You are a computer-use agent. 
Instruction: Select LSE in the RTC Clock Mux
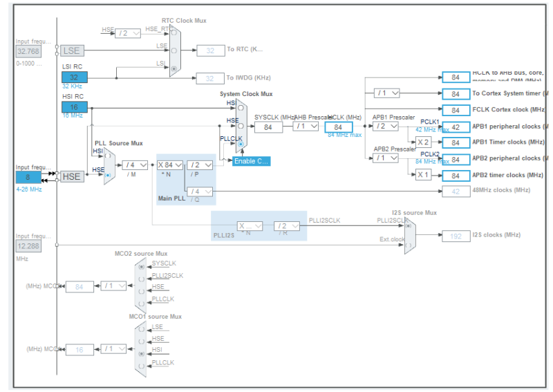(x=174, y=50)
